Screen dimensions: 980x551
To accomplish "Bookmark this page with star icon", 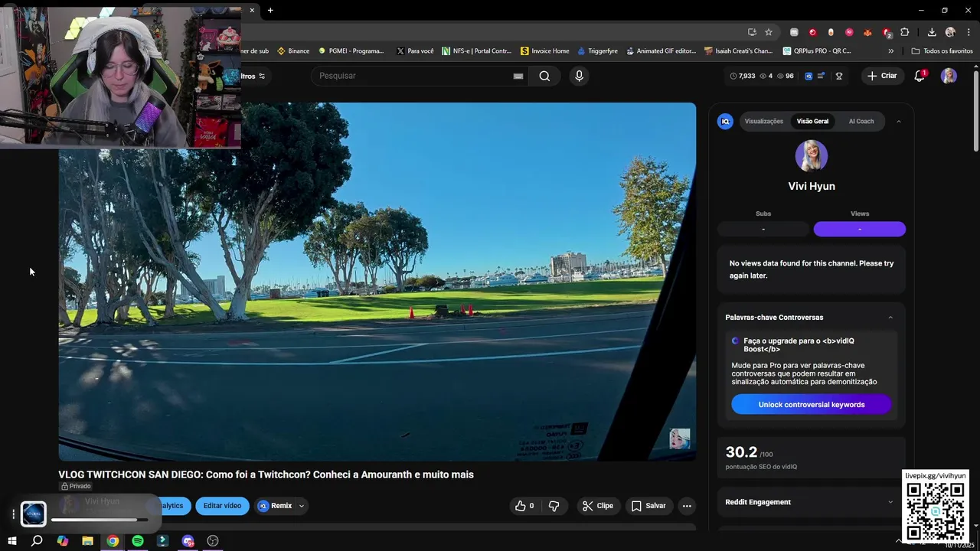I will 769,32.
